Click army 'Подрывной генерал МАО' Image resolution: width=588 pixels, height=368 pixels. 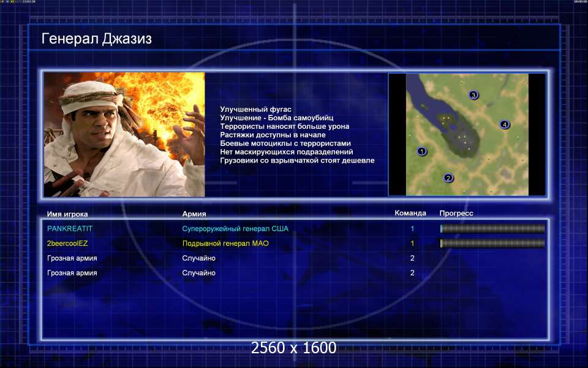225,243
